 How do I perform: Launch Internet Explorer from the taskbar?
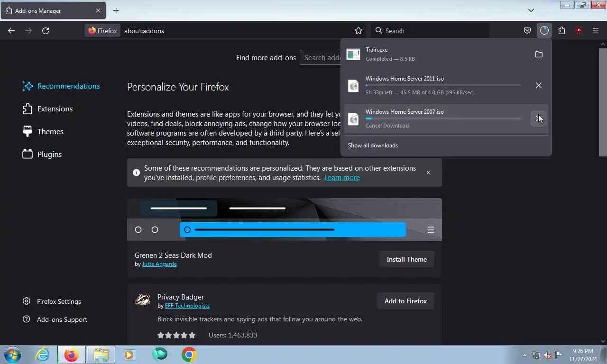point(43,355)
